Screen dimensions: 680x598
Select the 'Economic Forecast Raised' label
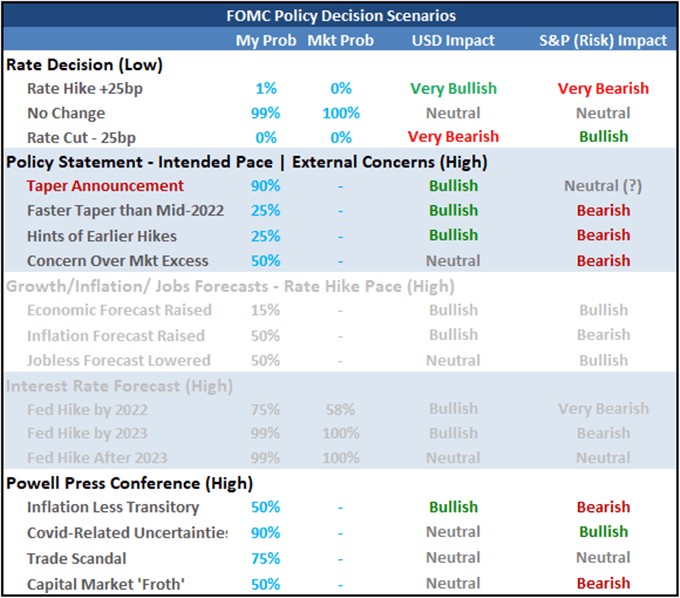[119, 310]
